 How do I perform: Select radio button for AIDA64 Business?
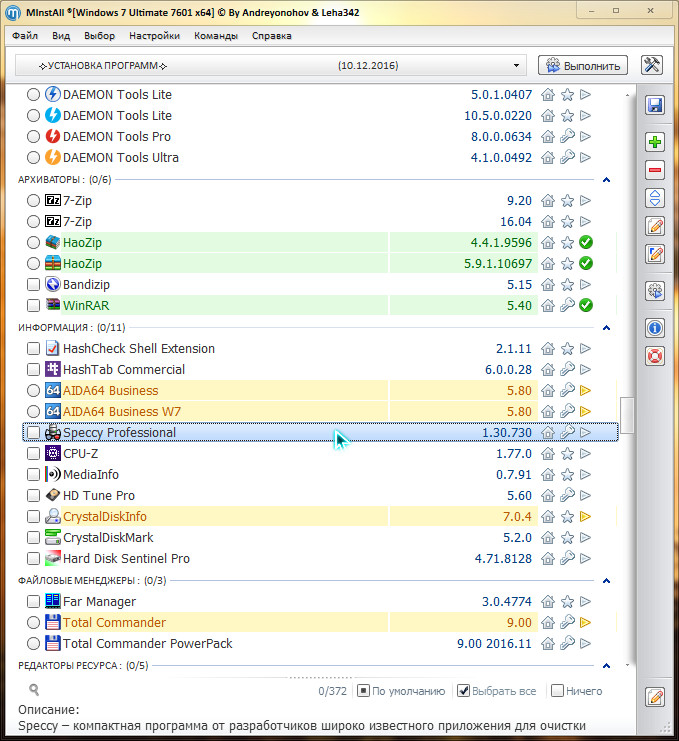tap(33, 391)
